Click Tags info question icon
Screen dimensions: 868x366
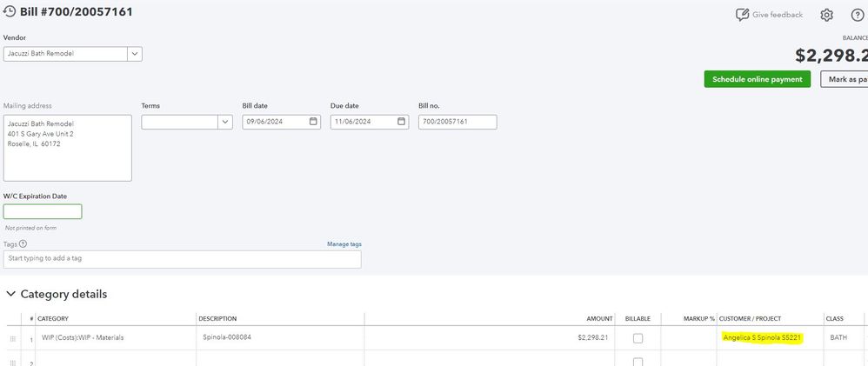23,244
